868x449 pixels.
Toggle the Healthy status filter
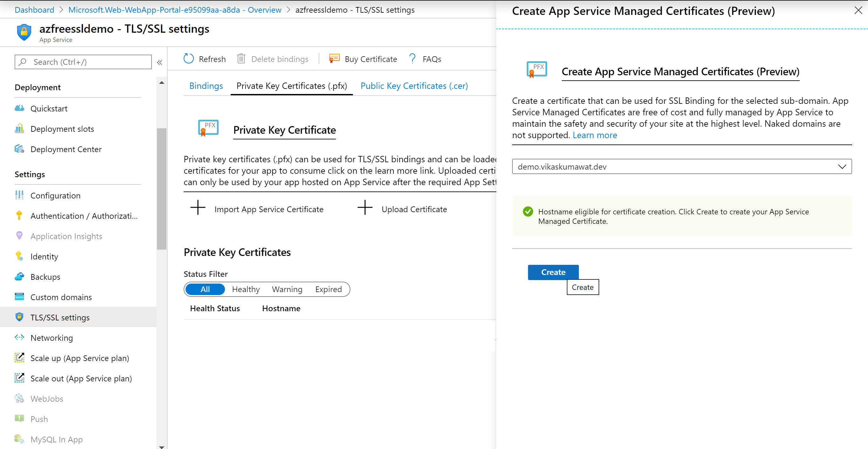(x=245, y=289)
